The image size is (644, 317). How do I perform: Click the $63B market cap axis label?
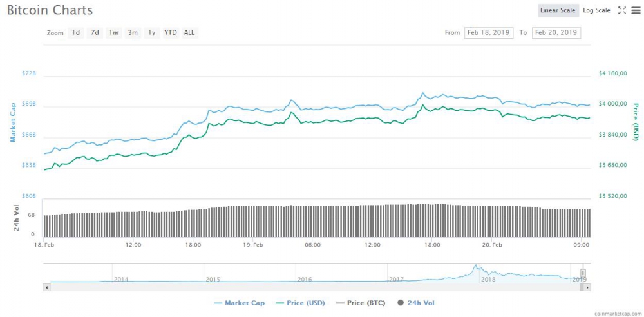29,166
